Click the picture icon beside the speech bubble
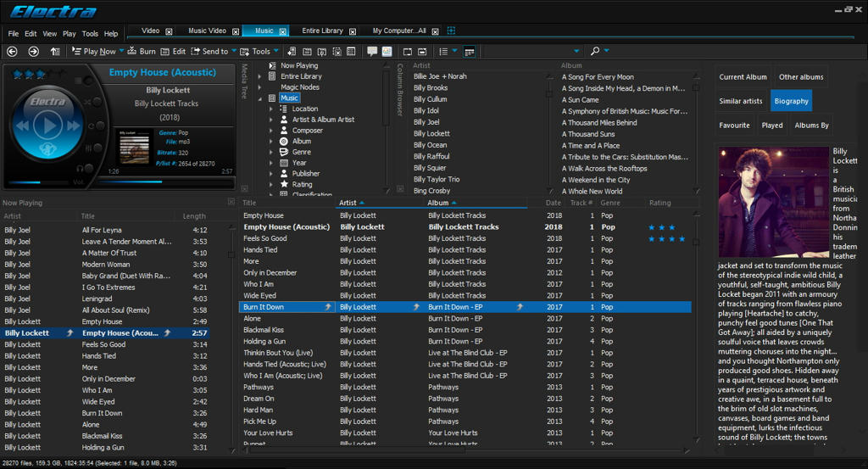 tap(387, 52)
